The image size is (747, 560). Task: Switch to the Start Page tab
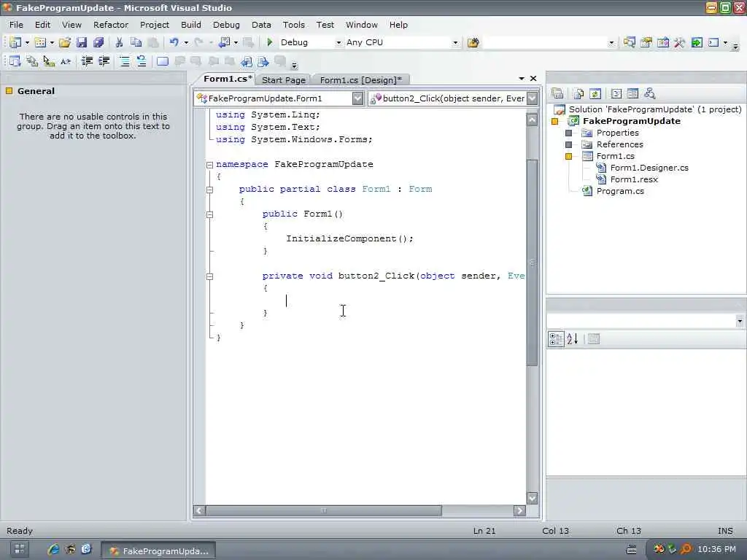pos(284,80)
